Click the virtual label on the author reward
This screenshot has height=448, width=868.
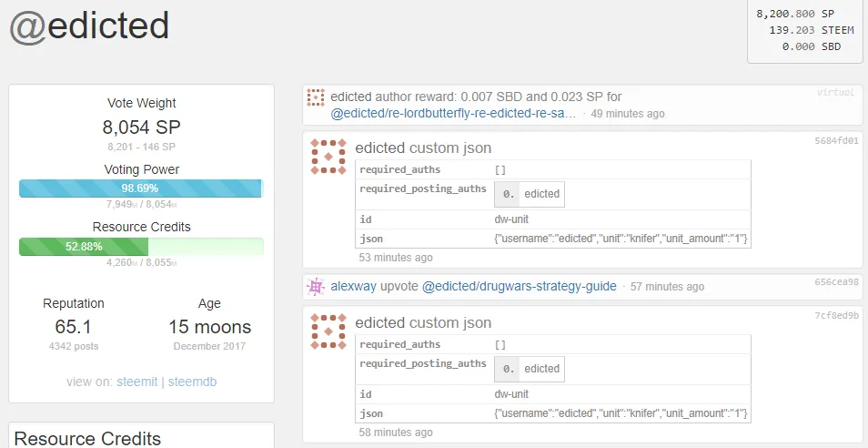tap(836, 93)
